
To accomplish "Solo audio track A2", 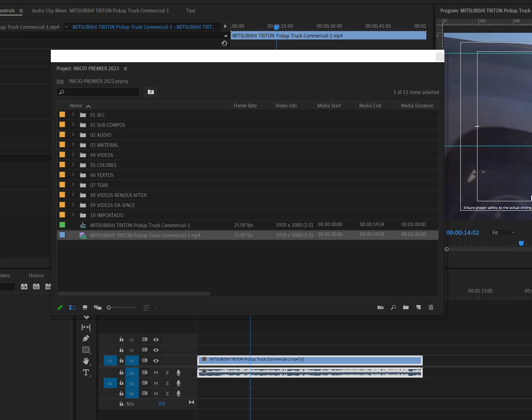I will (168, 384).
